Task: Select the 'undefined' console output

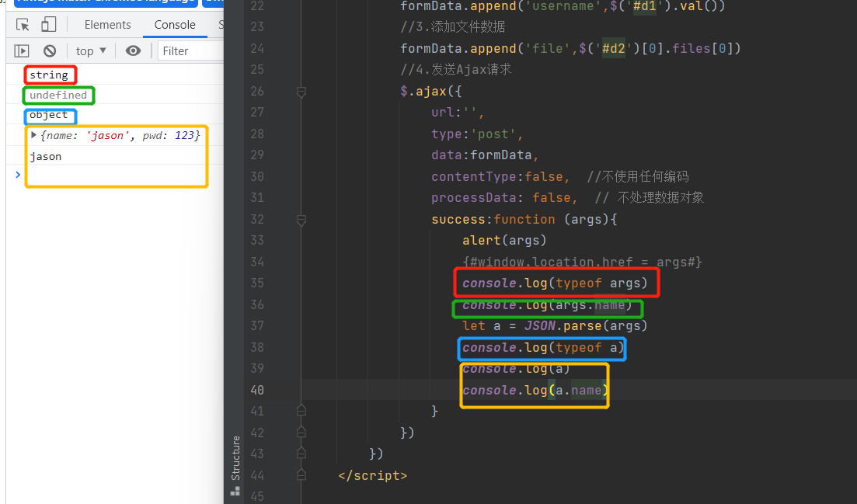Action: coord(58,95)
